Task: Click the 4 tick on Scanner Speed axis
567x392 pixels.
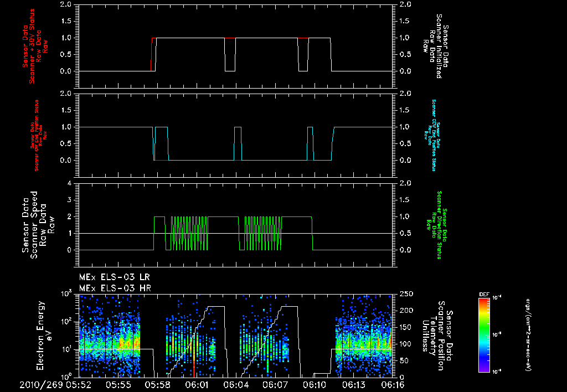Action: 69,183
